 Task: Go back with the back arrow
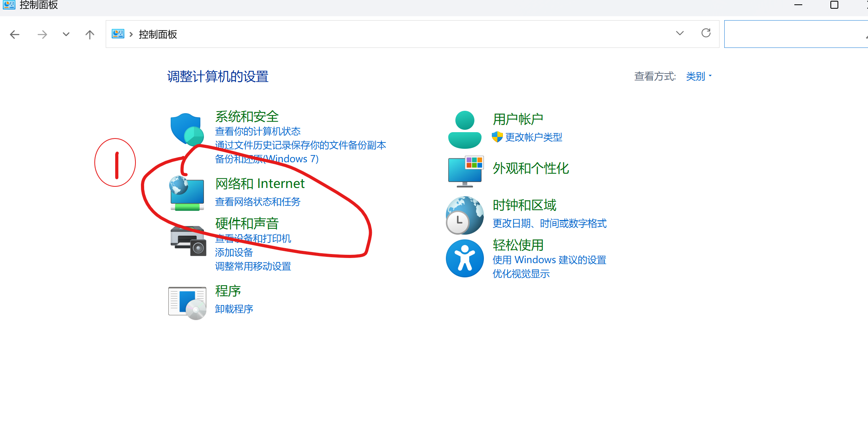[15, 34]
